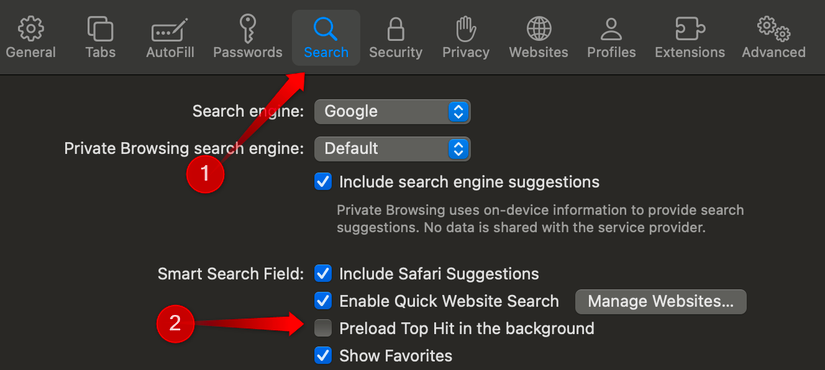This screenshot has height=370, width=825.
Task: Open the Search engine Google dropdown
Action: point(392,112)
